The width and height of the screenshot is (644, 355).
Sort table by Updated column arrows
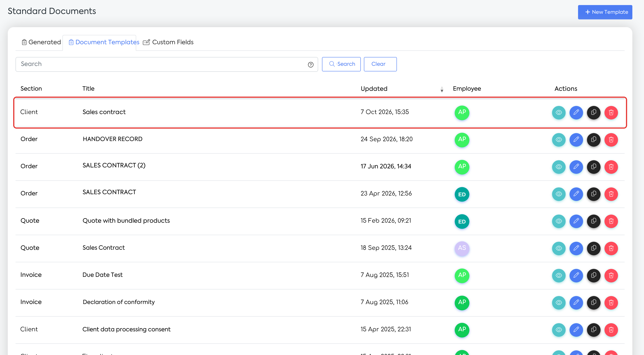[x=442, y=89]
